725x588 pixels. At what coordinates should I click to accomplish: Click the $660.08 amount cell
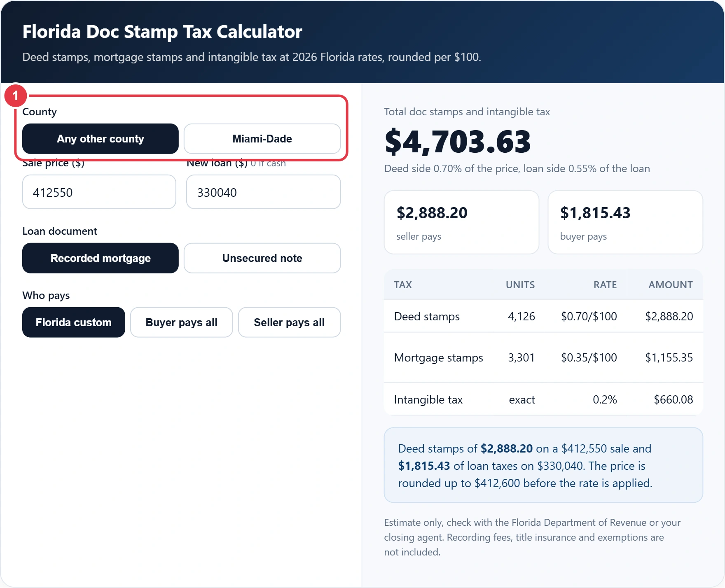[674, 399]
